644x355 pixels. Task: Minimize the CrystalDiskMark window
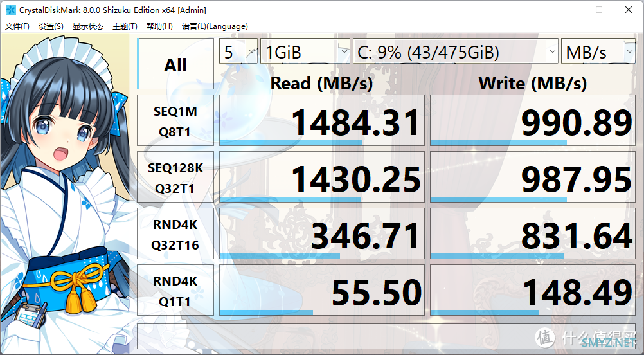tap(569, 10)
